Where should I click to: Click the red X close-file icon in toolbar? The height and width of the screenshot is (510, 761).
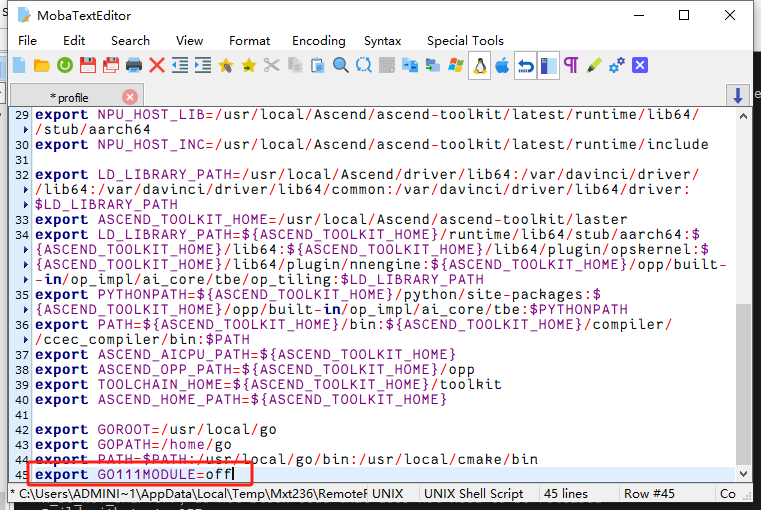pos(157,66)
